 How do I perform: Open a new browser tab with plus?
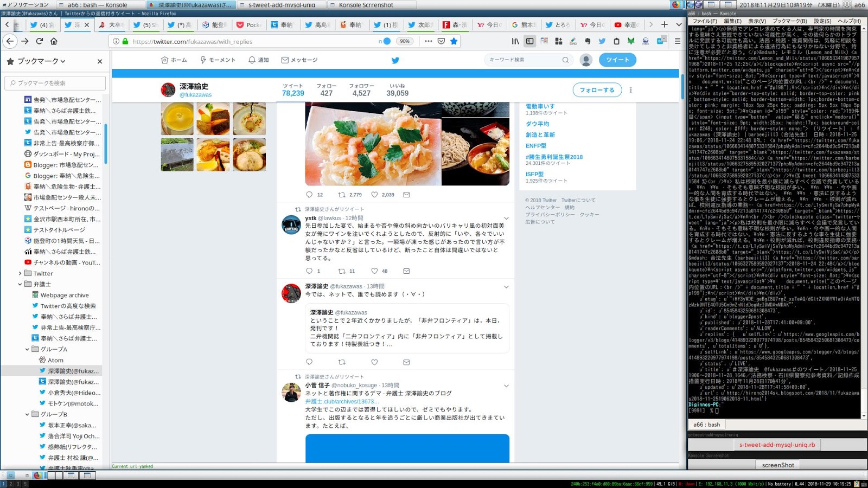tap(665, 24)
